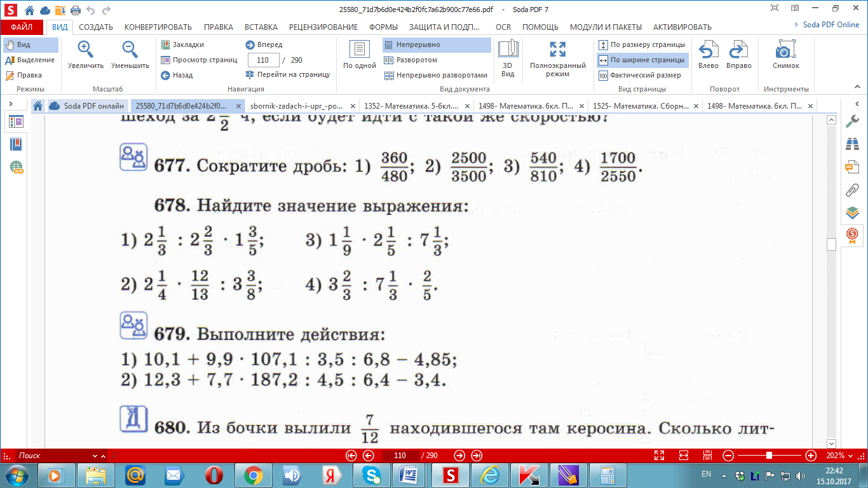Viewport: 868px width, 488px height.
Task: Open wrench tools icon in right sidebar
Action: 852,122
